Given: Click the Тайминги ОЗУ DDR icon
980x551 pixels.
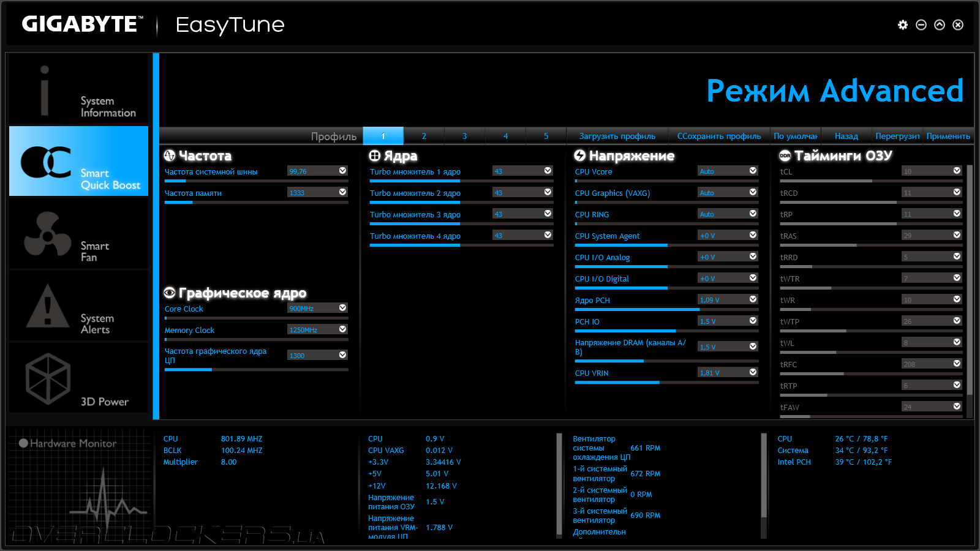Looking at the screenshot, I should tap(785, 156).
